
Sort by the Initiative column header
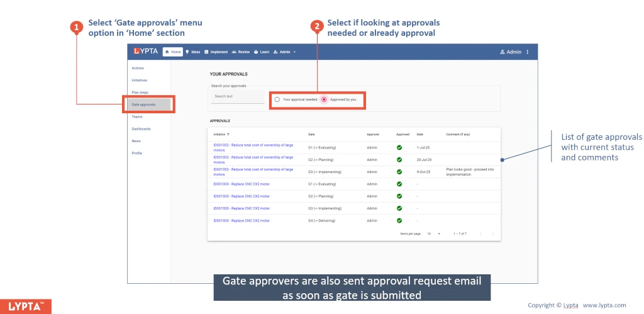222,135
